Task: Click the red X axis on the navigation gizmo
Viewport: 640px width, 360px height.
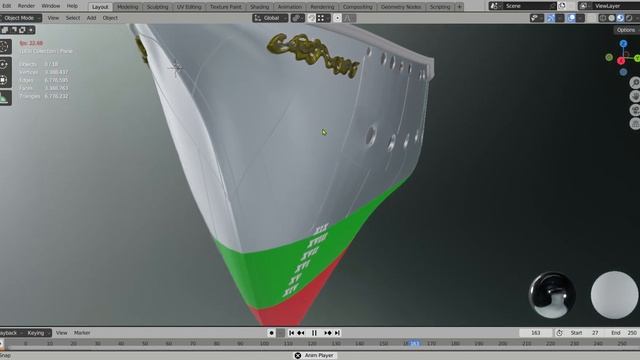Action: 621,61
